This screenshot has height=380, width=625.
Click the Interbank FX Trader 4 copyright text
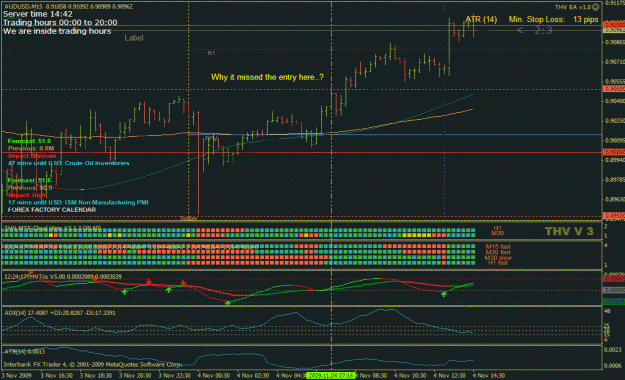(x=92, y=364)
